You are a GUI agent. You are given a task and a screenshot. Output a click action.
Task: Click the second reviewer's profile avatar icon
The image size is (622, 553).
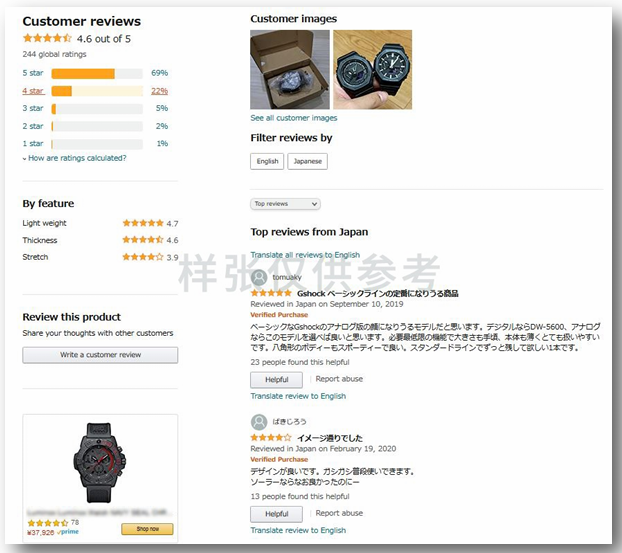click(259, 422)
